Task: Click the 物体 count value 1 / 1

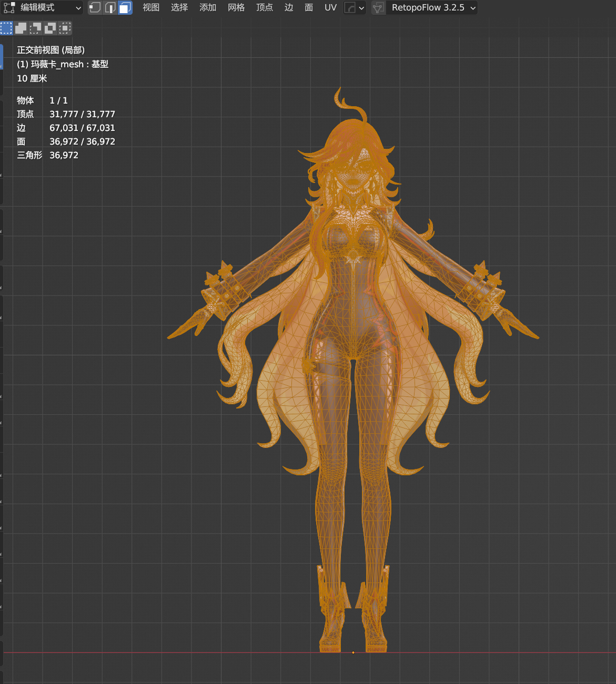Action: pyautogui.click(x=58, y=100)
